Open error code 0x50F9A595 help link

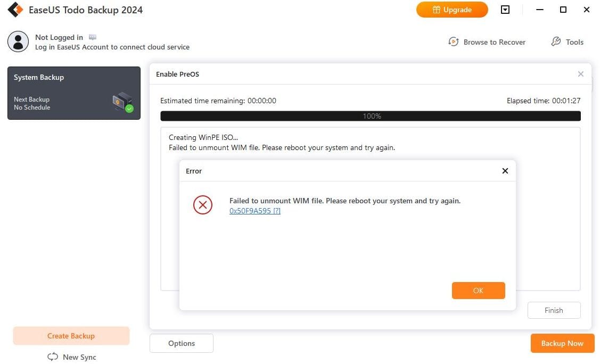255,211
